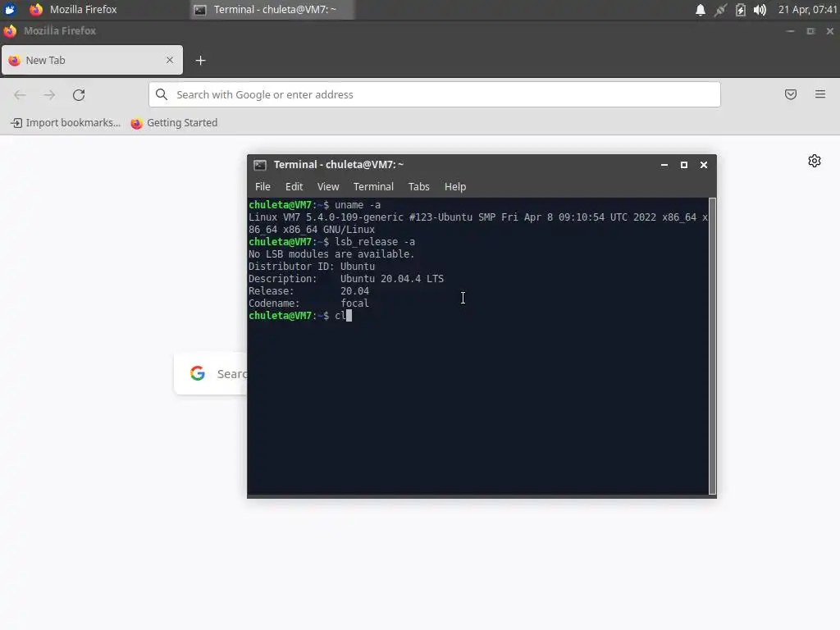The image size is (840, 630).
Task: Switch to Terminal task in the top panel
Action: point(272,9)
